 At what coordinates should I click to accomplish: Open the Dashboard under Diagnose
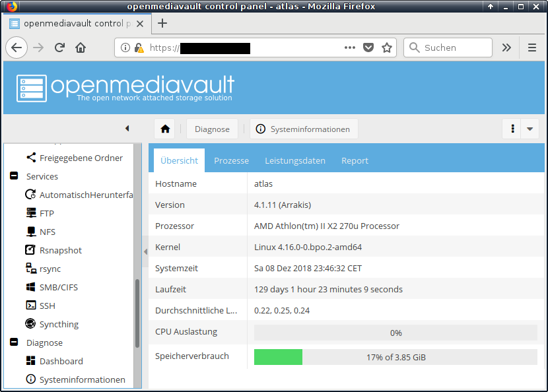pyautogui.click(x=61, y=361)
